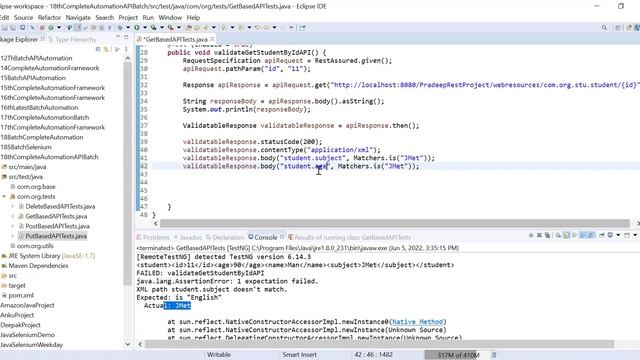Screen dimensions: 640x360
Task: Toggle Show Console on standard output change
Action: coord(582,236)
